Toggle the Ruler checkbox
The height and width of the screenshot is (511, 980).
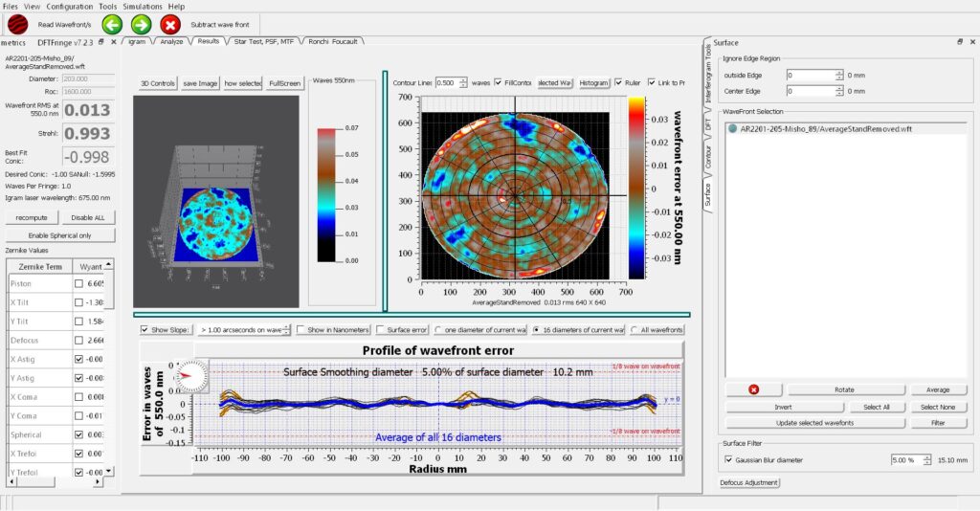(x=619, y=82)
